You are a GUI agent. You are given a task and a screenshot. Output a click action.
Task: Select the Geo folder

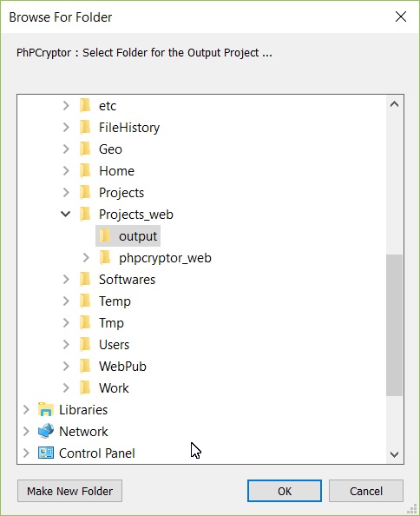click(x=110, y=149)
